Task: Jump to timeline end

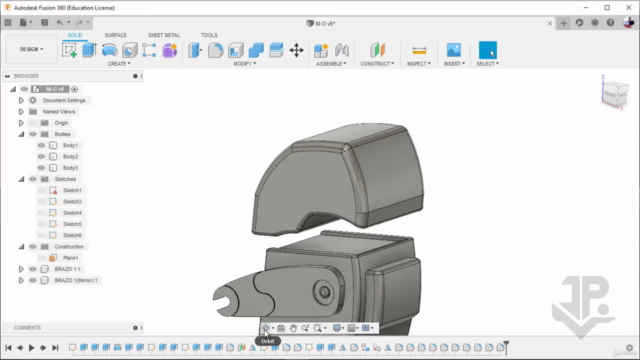Action: tap(55, 348)
